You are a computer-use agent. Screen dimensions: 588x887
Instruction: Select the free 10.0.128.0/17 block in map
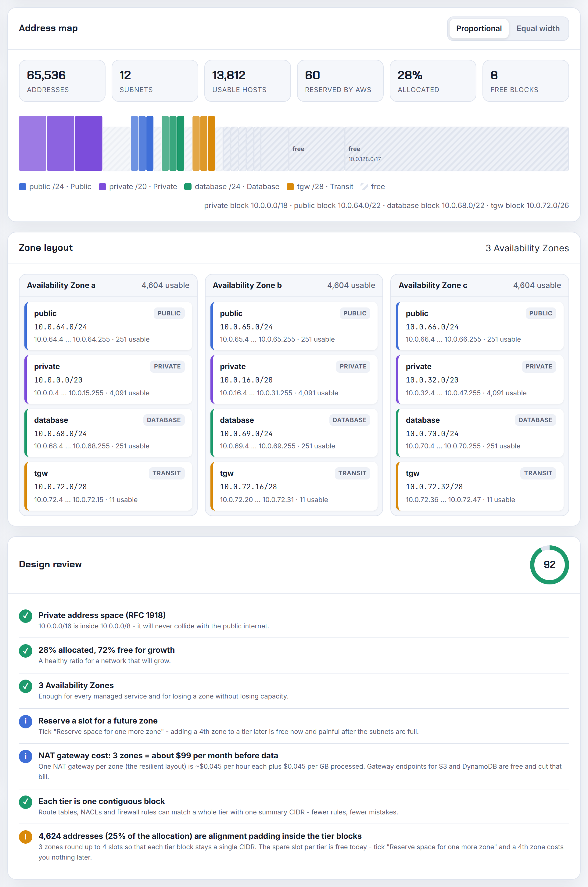click(x=456, y=149)
